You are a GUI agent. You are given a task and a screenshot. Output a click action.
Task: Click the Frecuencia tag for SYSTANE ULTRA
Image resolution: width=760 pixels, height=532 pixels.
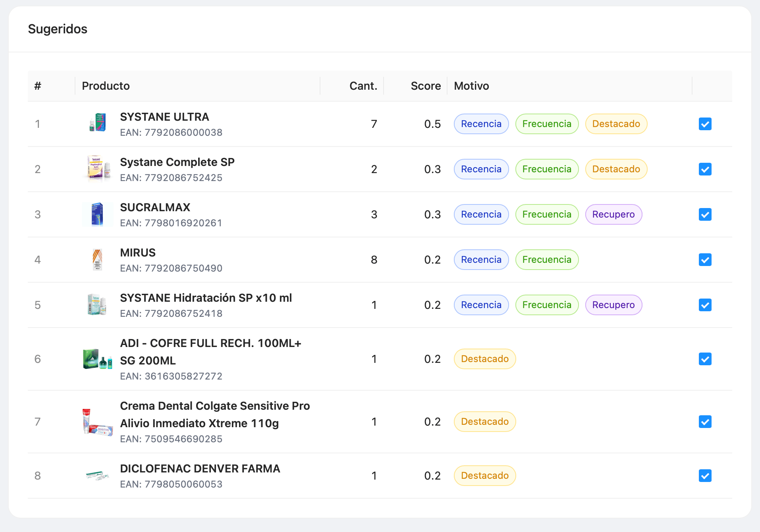547,124
